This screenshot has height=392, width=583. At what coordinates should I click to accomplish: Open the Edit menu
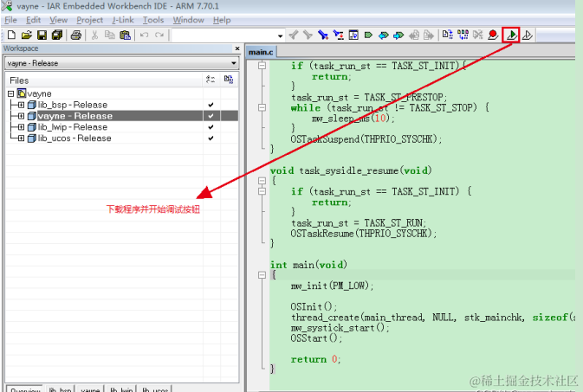33,20
